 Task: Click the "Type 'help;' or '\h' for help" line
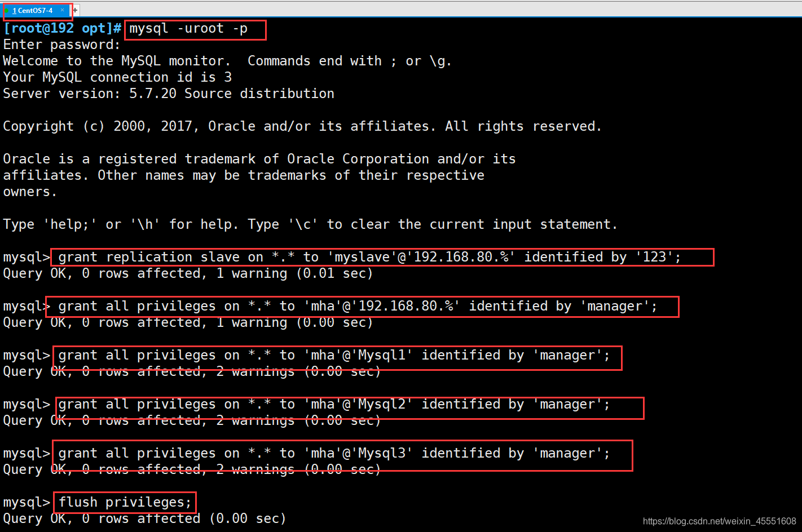310,224
